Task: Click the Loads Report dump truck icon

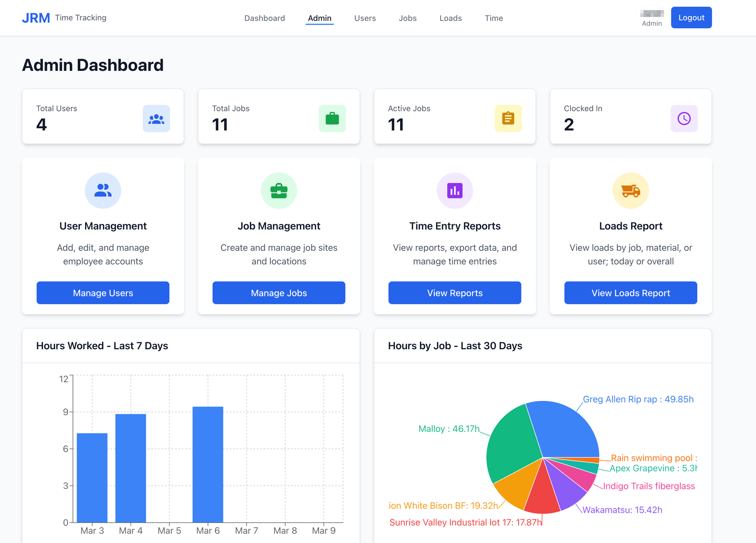Action: coord(630,190)
